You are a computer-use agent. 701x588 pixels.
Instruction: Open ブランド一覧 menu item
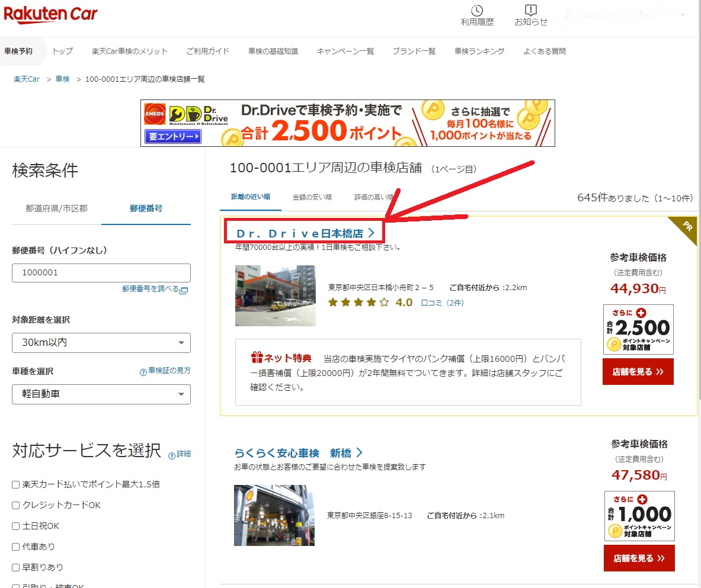(x=414, y=51)
